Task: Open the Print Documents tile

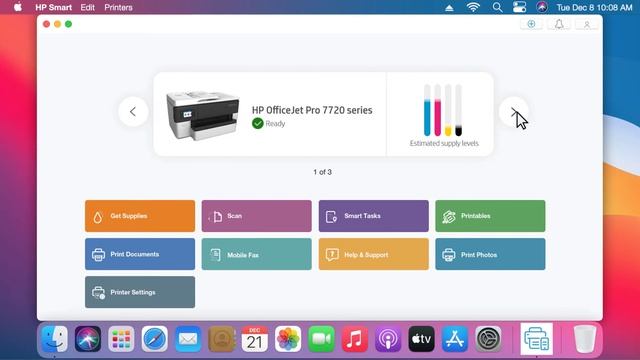Action: point(140,254)
